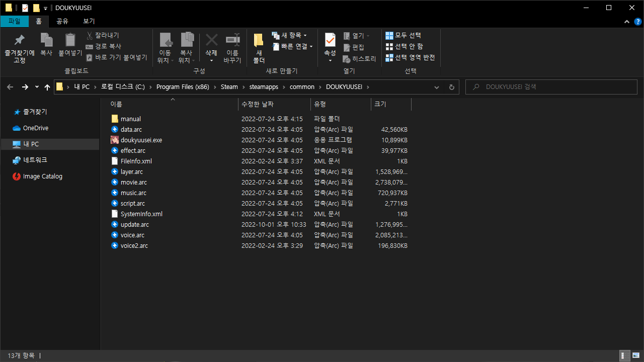Click 'steamapps' in the address breadcrumb
The width and height of the screenshot is (644, 362).
click(264, 87)
